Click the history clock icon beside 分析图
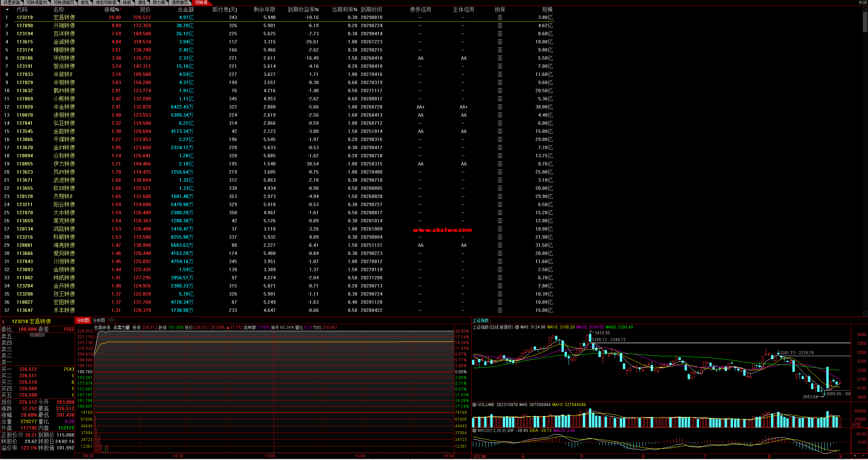This screenshot has height=460, width=868. pyautogui.click(x=111, y=320)
